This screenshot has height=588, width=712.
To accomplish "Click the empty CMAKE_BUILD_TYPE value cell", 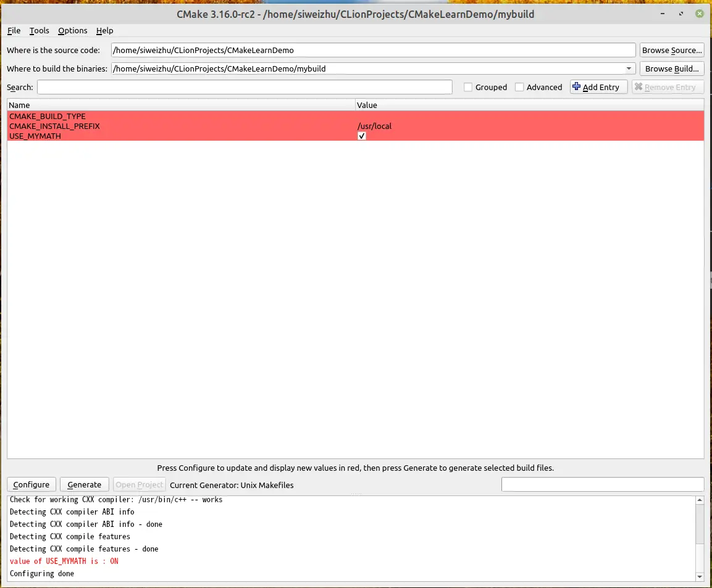I will click(529, 116).
